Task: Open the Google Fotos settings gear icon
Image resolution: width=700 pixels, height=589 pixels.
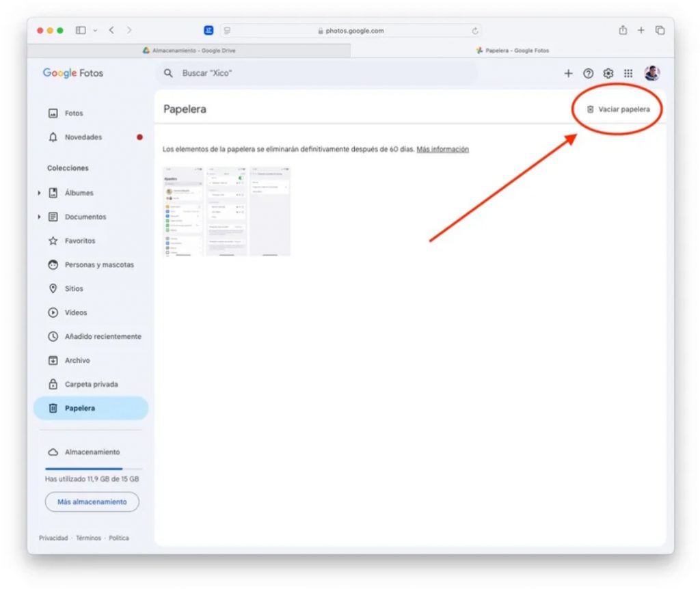Action: tap(608, 73)
